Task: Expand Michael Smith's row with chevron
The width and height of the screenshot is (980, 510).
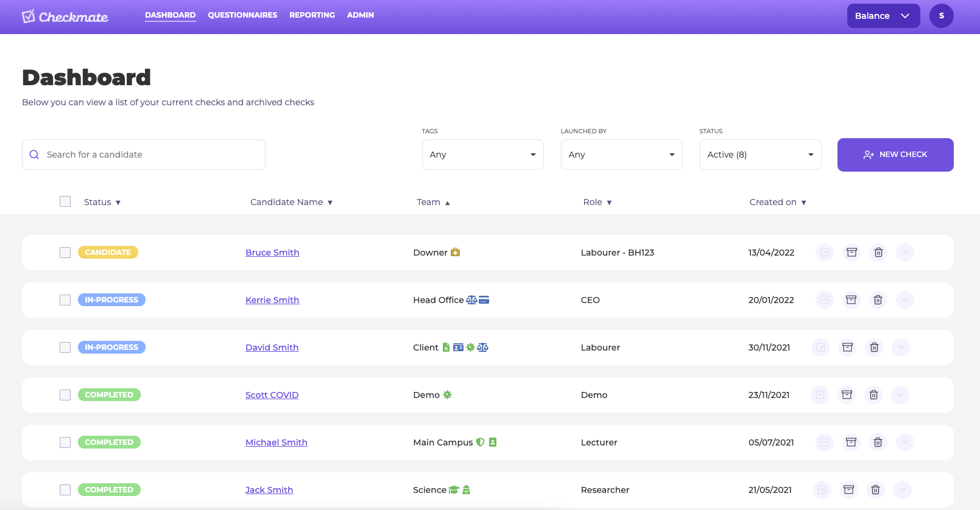Action: (x=904, y=442)
